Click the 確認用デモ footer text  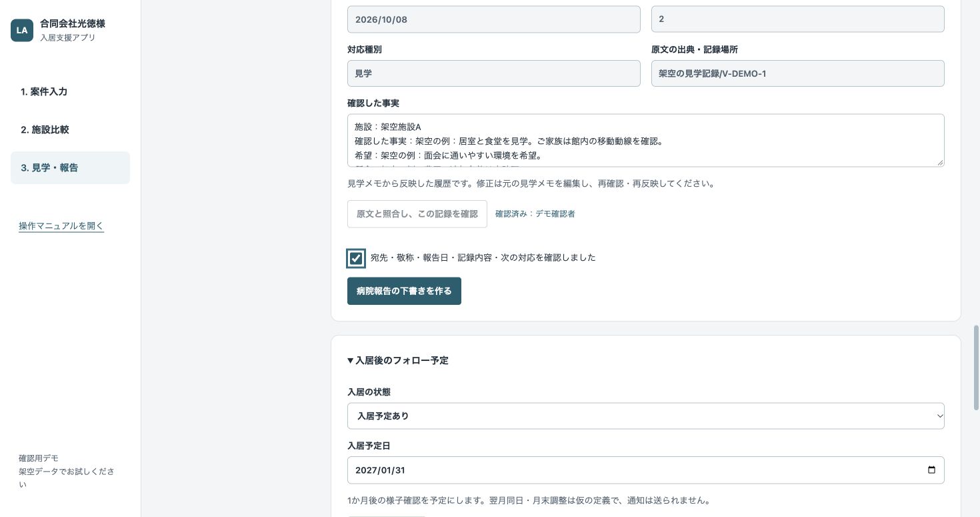[x=39, y=458]
